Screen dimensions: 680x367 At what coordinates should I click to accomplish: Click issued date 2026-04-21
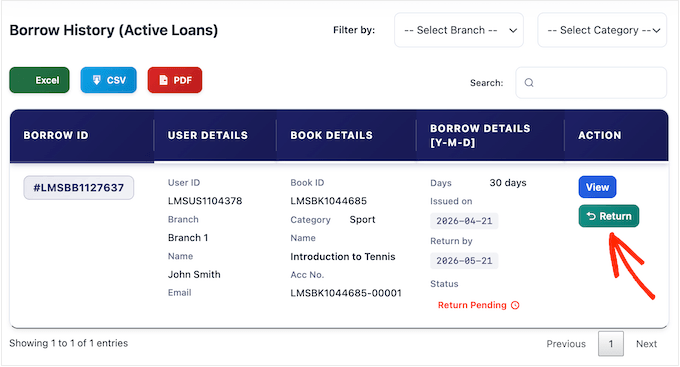click(x=464, y=221)
